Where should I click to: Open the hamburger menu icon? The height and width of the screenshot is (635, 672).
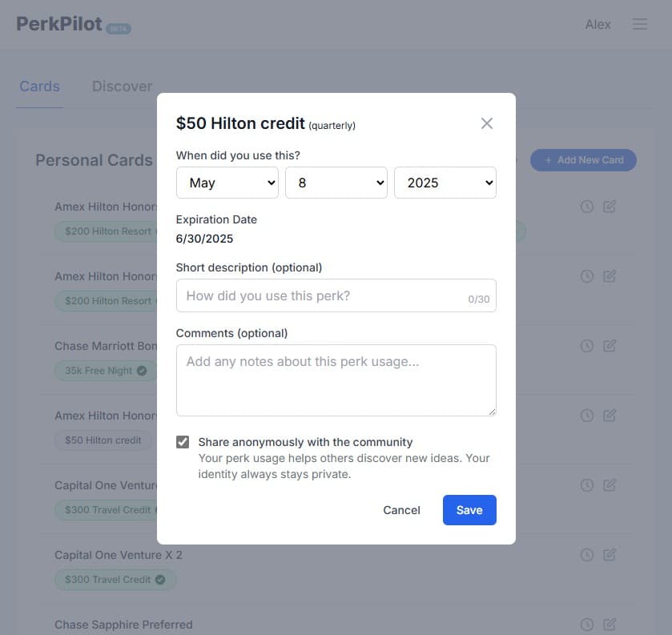pyautogui.click(x=640, y=24)
